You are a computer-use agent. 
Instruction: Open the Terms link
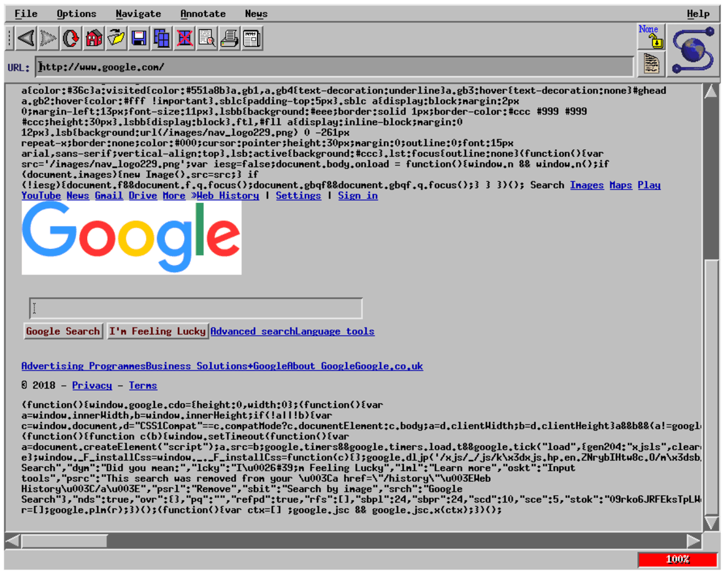[143, 385]
